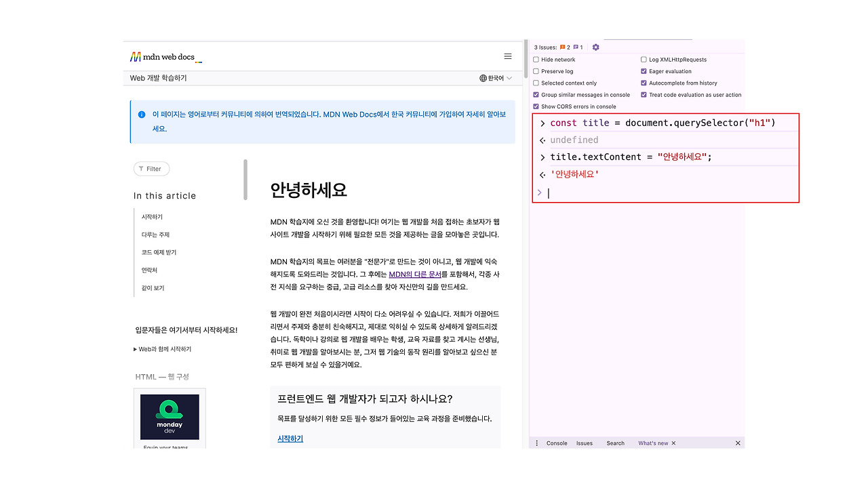Toggle Preserve log checkbox
Screen dimensions: 868x488
pyautogui.click(x=536, y=71)
